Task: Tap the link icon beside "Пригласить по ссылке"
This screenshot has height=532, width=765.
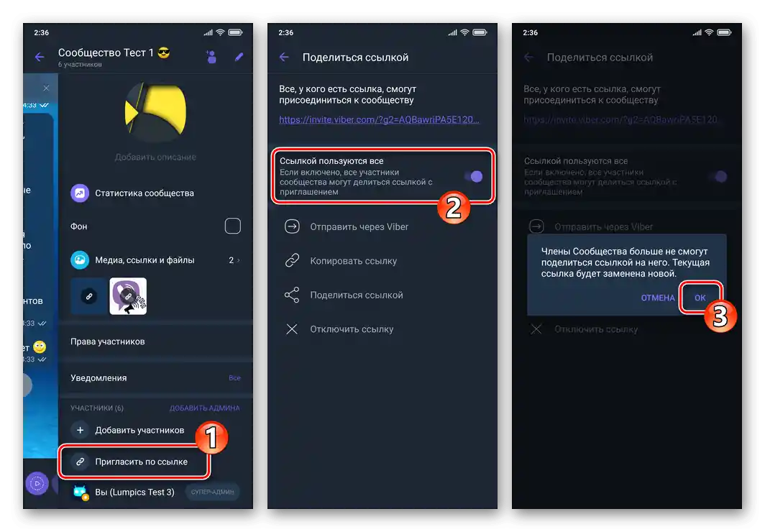Action: click(80, 461)
